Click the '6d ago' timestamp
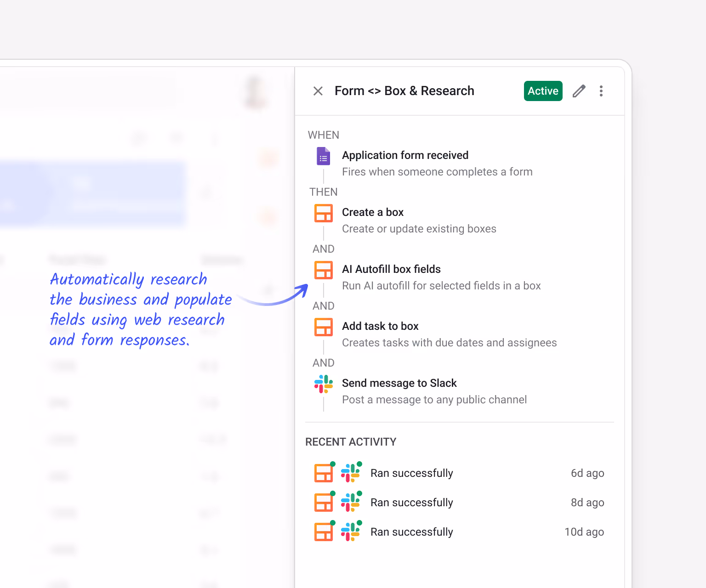The height and width of the screenshot is (588, 706). tap(587, 473)
